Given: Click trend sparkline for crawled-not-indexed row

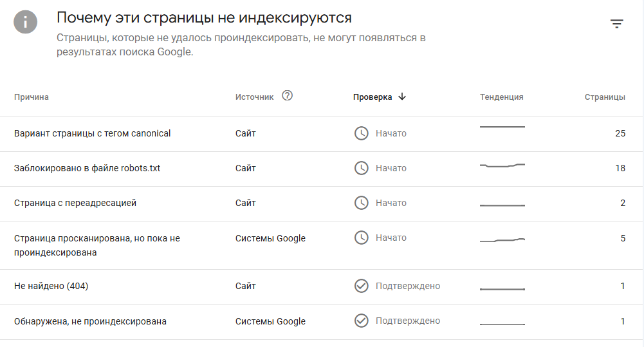Looking at the screenshot, I should [x=502, y=240].
